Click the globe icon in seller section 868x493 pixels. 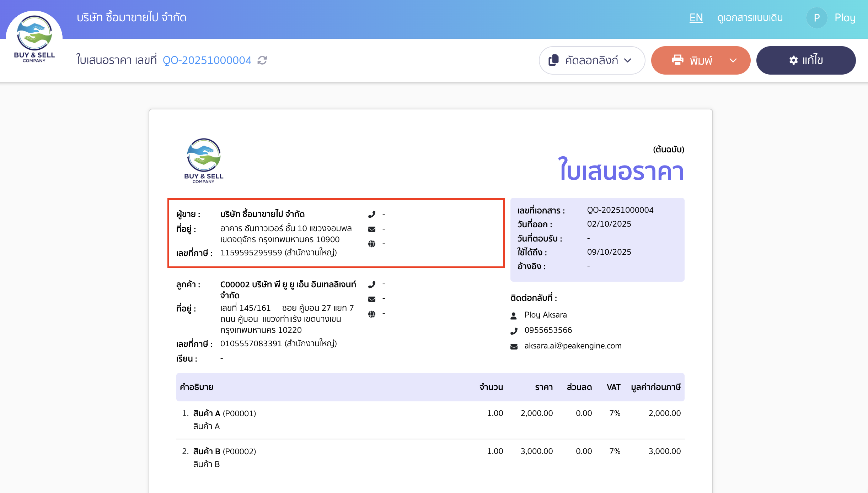coord(372,244)
